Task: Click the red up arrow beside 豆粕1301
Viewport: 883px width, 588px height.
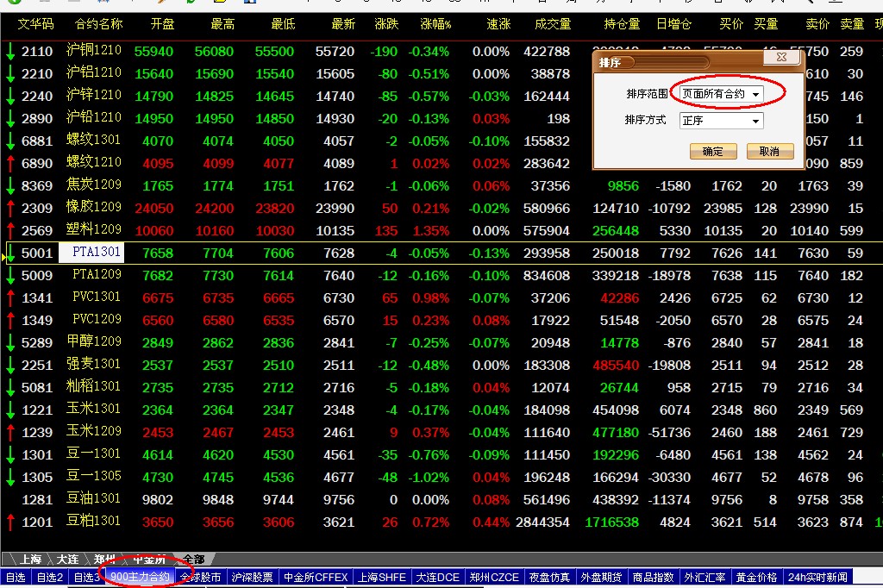Action: pos(10,522)
